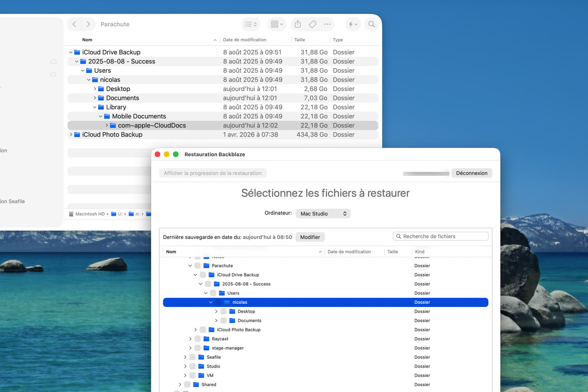Image resolution: width=588 pixels, height=392 pixels.
Task: Sort Finder list by Date de modification
Action: pyautogui.click(x=245, y=40)
